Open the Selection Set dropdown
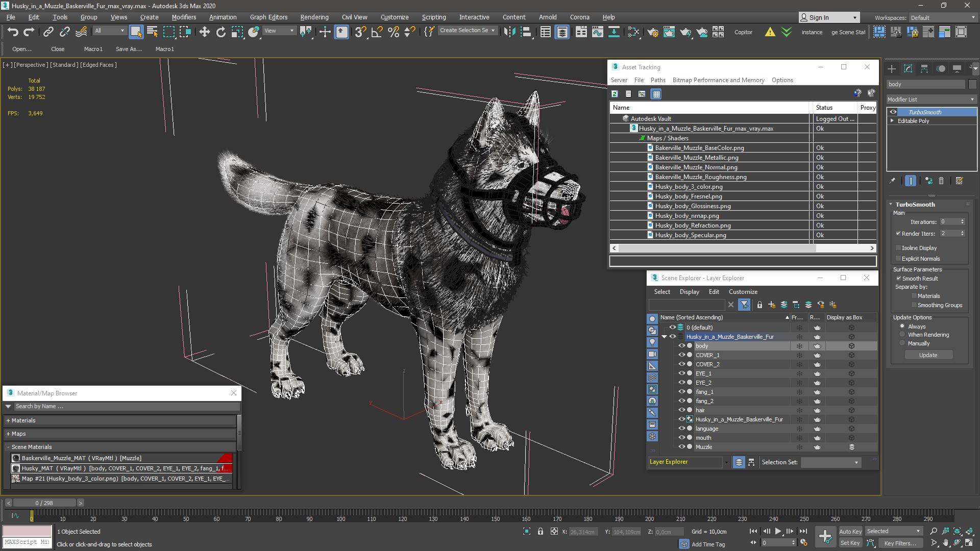 point(830,462)
